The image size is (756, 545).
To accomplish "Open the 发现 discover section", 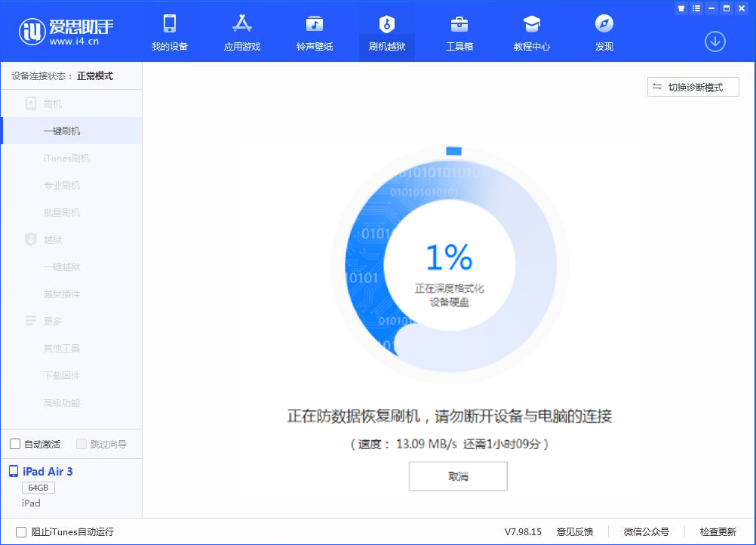I will tap(604, 32).
